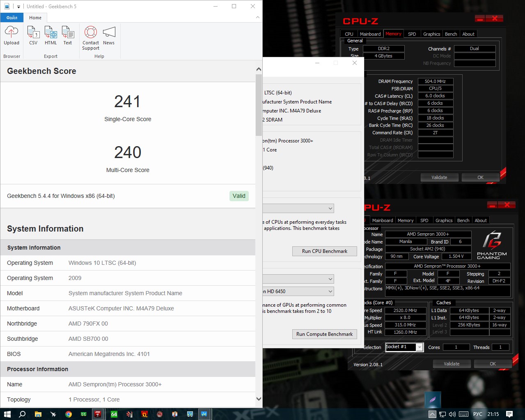The height and width of the screenshot is (420, 525).
Task: Select Memory tab in upper CPU-Z window
Action: point(393,34)
